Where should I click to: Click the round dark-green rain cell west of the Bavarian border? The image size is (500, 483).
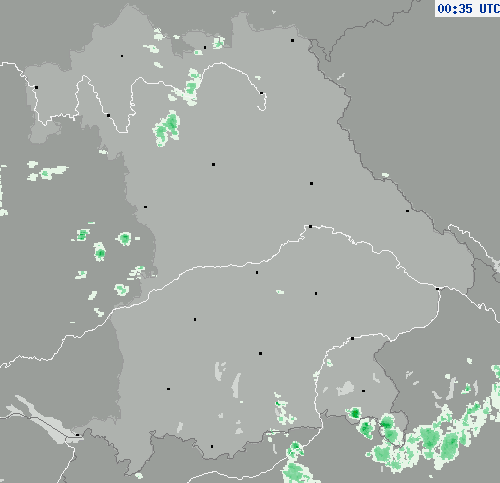pos(125,238)
